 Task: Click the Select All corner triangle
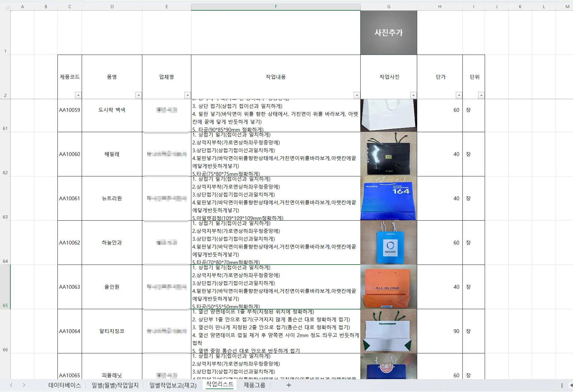click(7, 7)
